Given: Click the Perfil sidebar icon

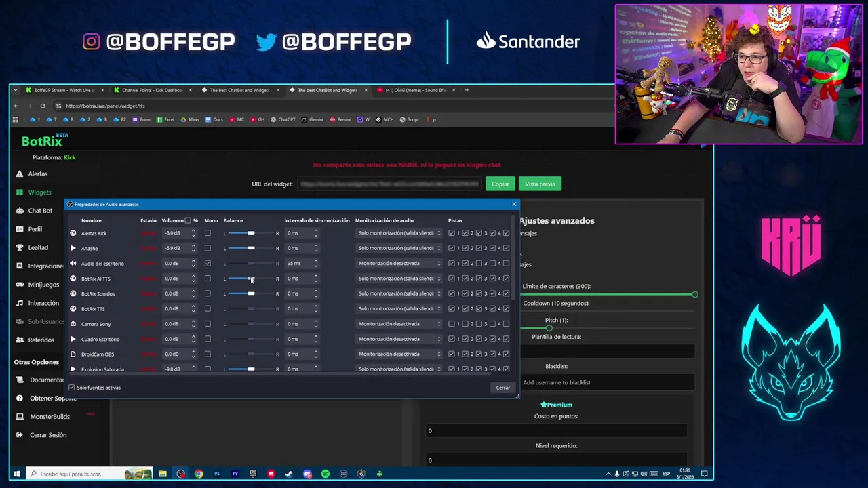Looking at the screenshot, I should pos(20,229).
